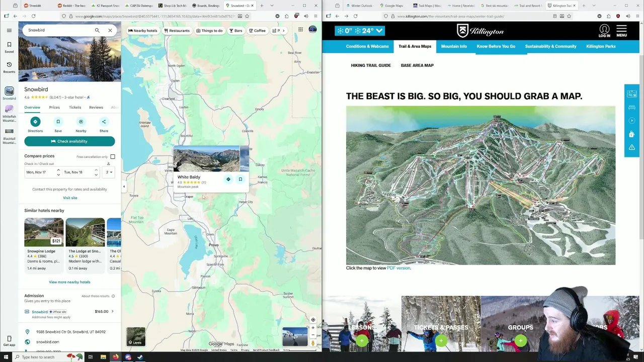Filter map by Coffee chip
Screen dimensions: 644x362
tap(257, 31)
